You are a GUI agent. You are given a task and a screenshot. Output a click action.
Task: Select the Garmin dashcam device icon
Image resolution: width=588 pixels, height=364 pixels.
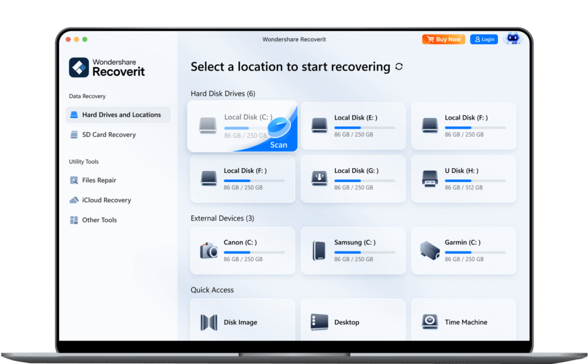point(430,250)
